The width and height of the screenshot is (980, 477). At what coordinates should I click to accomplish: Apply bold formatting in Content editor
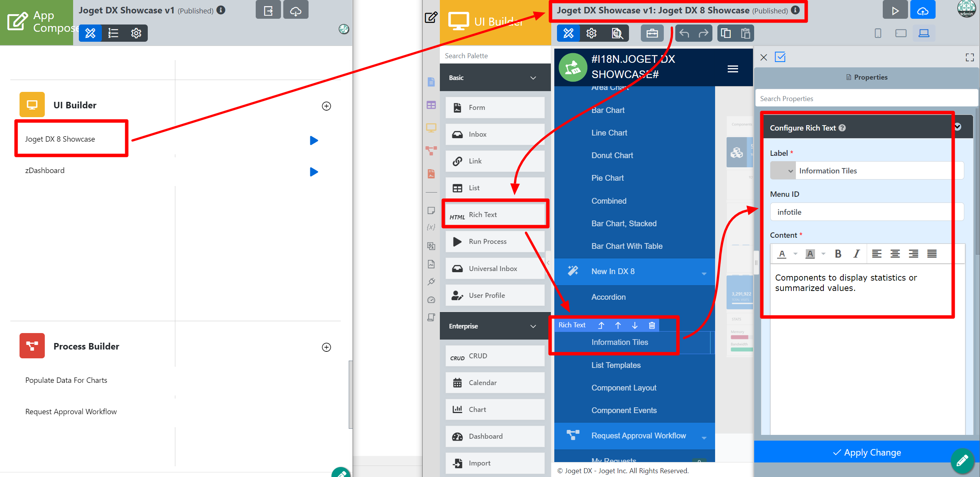[838, 254]
